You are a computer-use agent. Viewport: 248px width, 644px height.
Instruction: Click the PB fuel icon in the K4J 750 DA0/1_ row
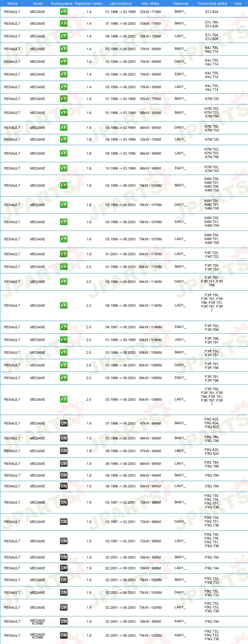(x=64, y=62)
